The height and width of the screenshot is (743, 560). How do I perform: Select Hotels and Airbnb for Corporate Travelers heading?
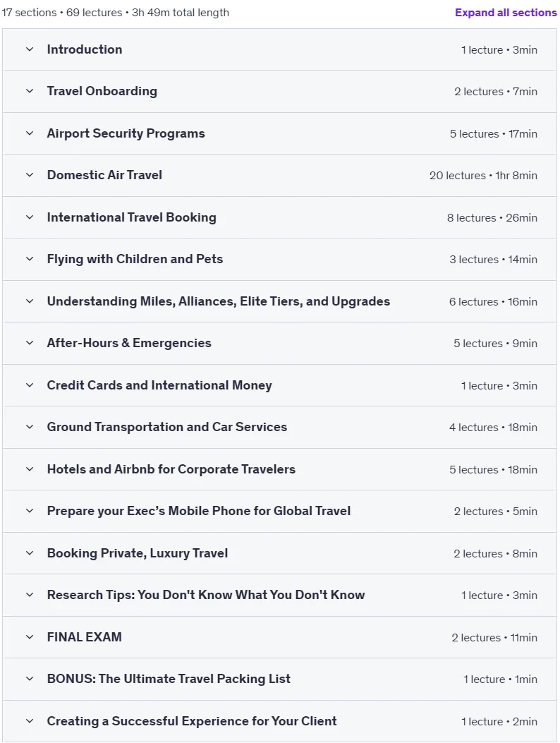[x=171, y=469]
